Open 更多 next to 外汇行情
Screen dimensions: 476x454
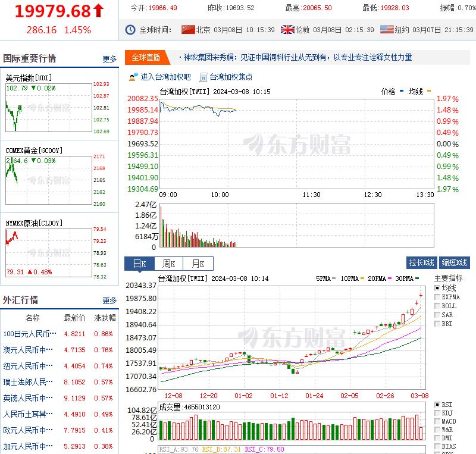(x=109, y=300)
